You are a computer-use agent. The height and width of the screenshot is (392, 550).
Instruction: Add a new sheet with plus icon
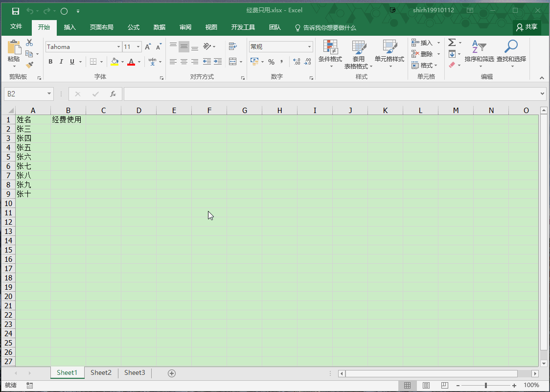(x=172, y=373)
